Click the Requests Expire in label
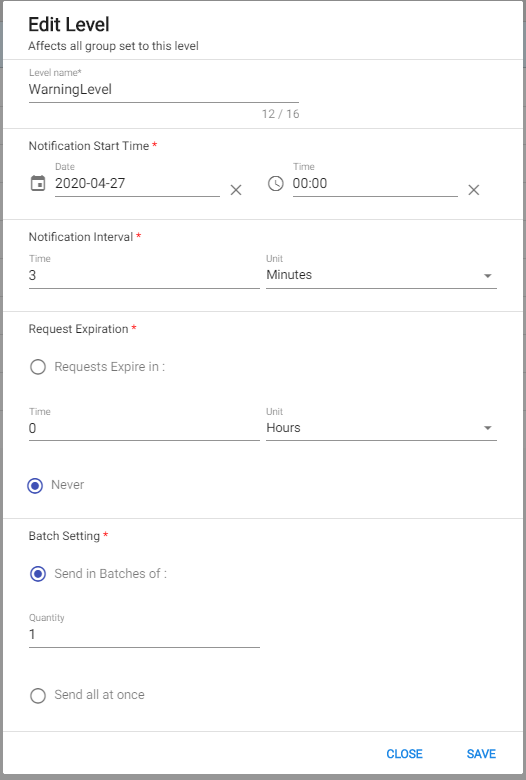Screen dimensions: 526x780 click(109, 367)
